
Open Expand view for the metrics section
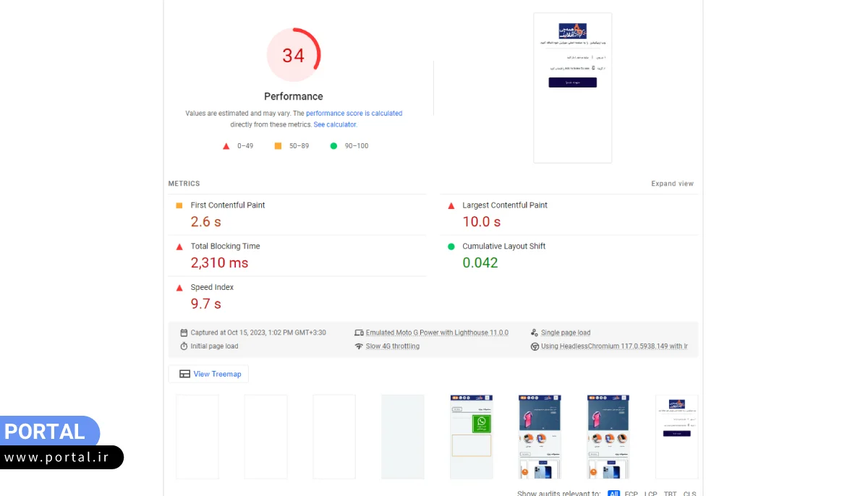pyautogui.click(x=672, y=183)
